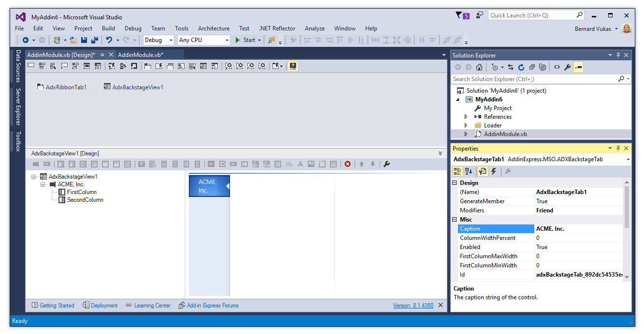Screen dimensions: 644x334
Task: Toggle auto-hide pin on Properties panel
Action: point(618,148)
